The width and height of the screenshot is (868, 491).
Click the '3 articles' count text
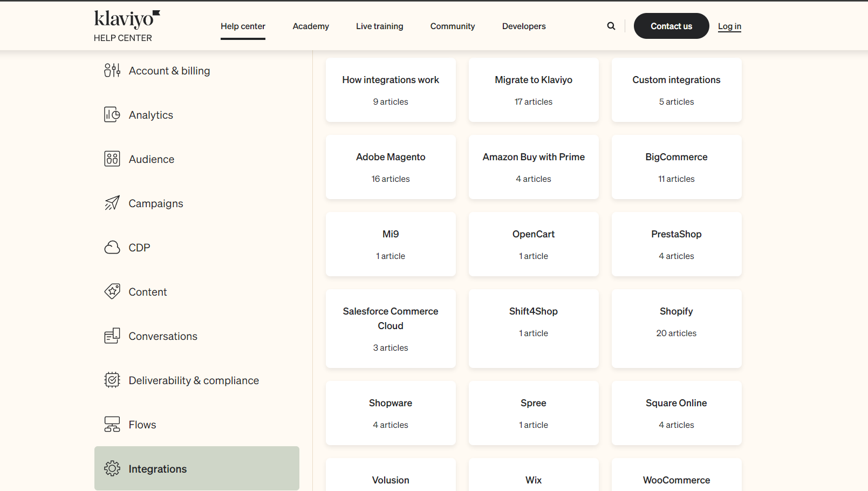391,348
